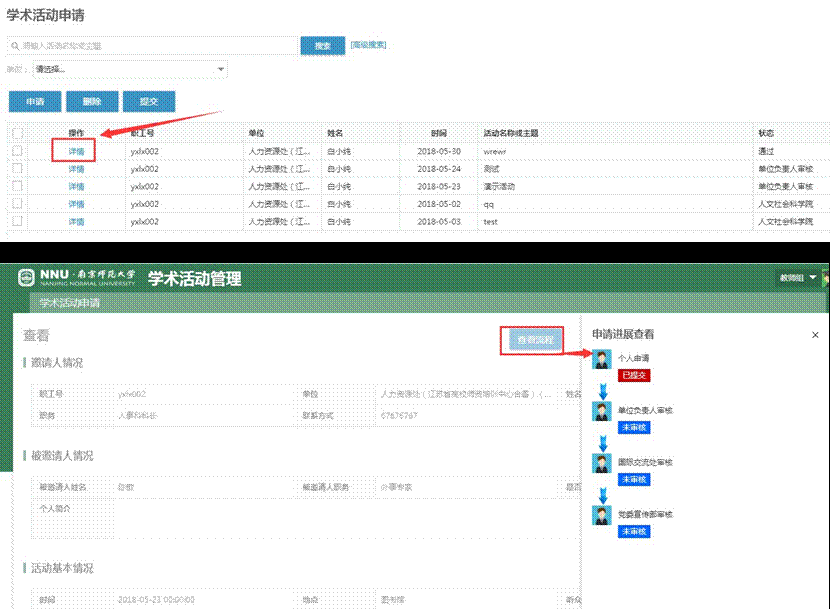Toggle the select-all checkbox in table header
The height and width of the screenshot is (609, 830).
point(17,133)
